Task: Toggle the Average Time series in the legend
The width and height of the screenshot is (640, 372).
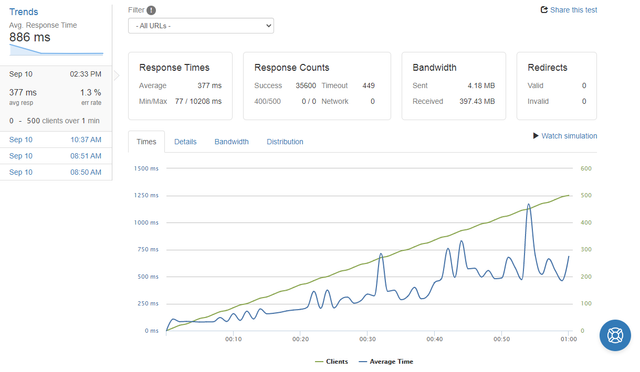Action: (386, 361)
